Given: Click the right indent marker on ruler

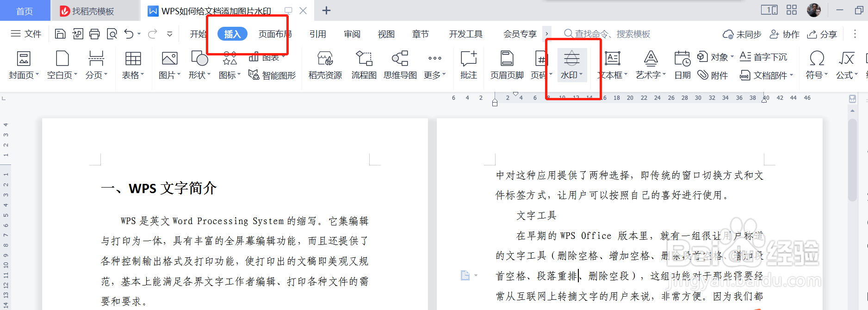Looking at the screenshot, I should (x=764, y=100).
